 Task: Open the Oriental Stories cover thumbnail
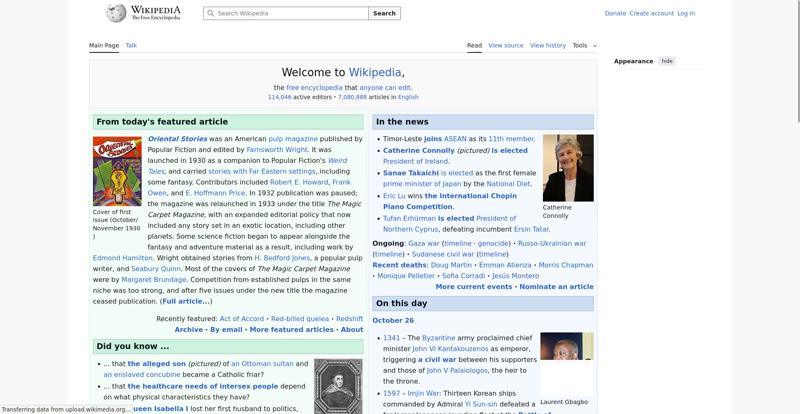point(117,171)
